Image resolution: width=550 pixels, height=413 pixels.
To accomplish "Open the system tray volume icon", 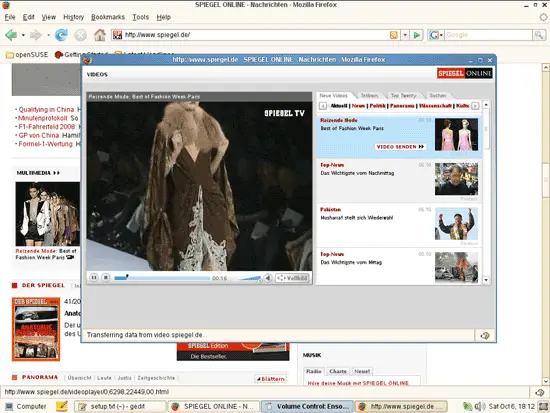I will (479, 406).
